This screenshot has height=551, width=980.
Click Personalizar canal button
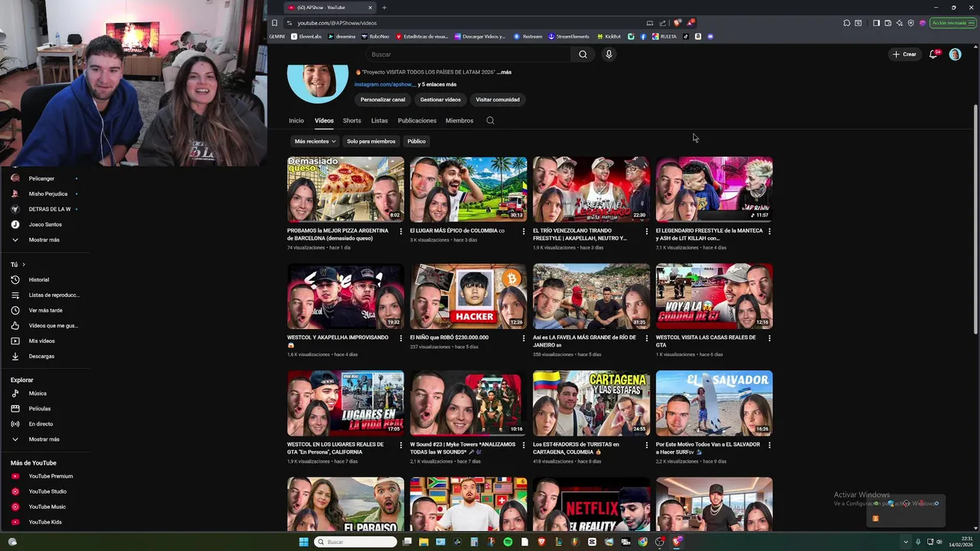(383, 99)
